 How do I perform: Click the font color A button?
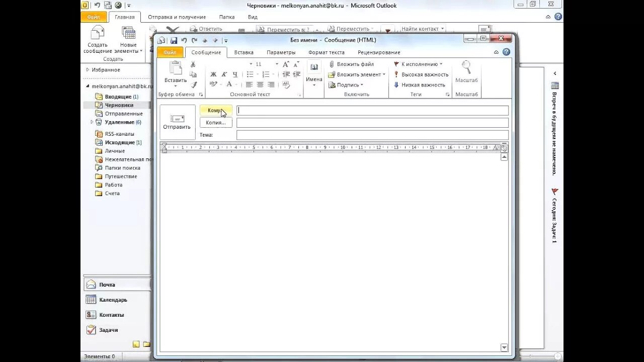click(x=229, y=84)
